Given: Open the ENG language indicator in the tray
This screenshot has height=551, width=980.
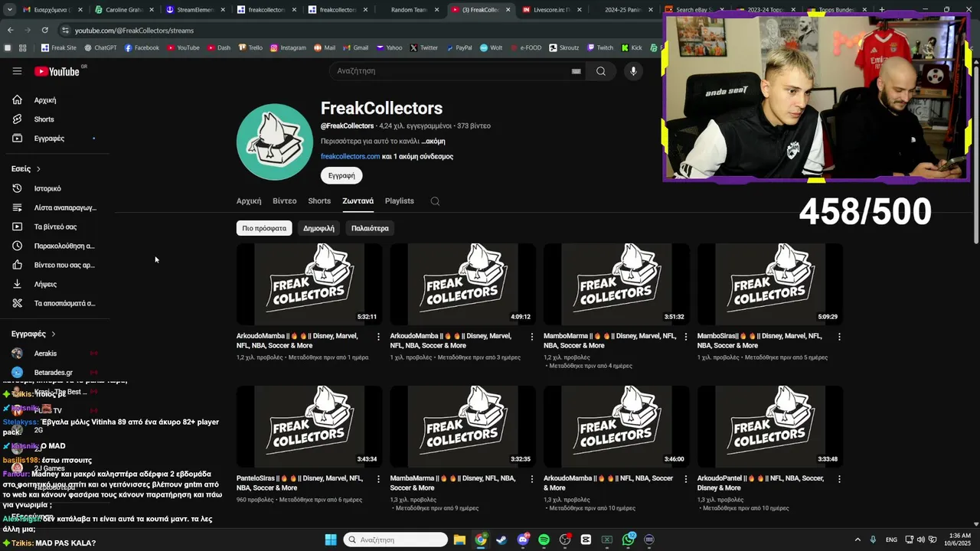Looking at the screenshot, I should coord(891,540).
